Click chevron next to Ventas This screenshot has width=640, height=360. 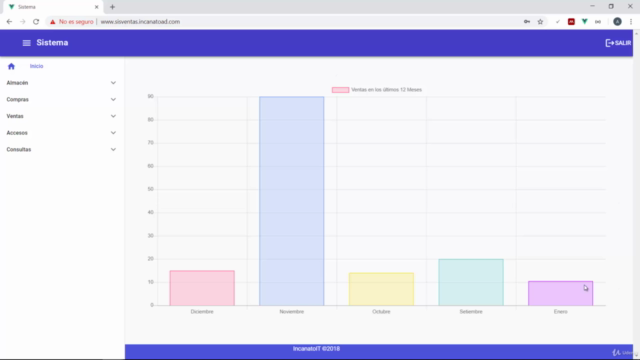113,116
